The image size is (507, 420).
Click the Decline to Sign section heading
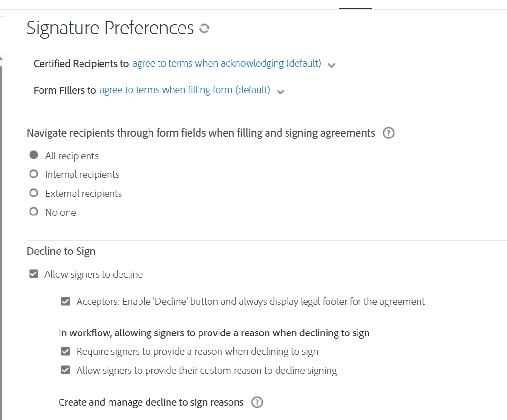click(61, 252)
